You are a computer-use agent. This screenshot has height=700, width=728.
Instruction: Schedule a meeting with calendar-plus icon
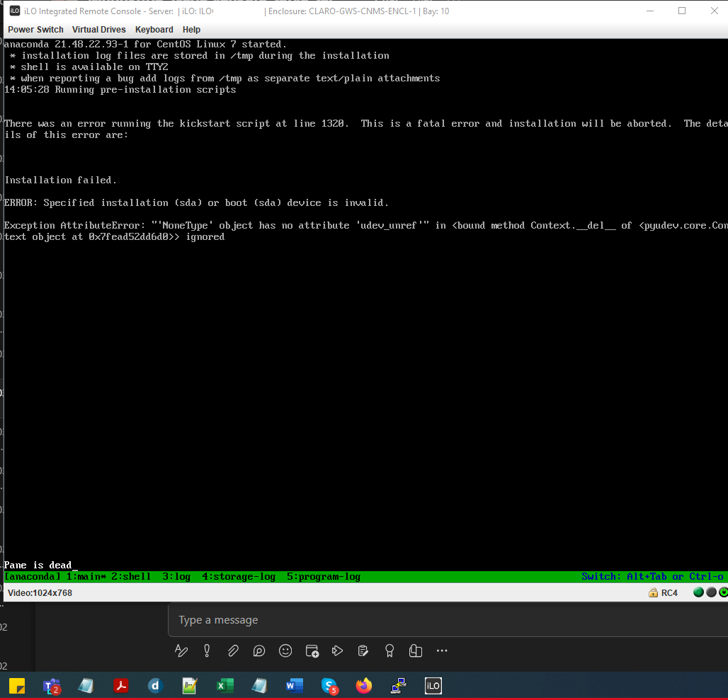(x=312, y=651)
